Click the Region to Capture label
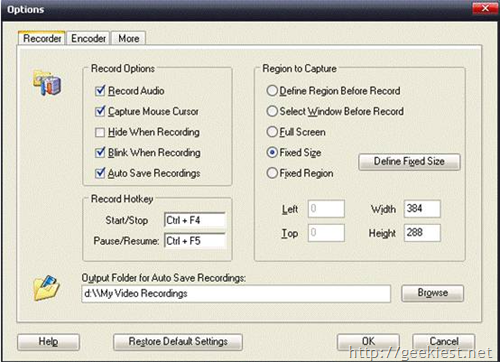This screenshot has width=500, height=362. point(299,69)
